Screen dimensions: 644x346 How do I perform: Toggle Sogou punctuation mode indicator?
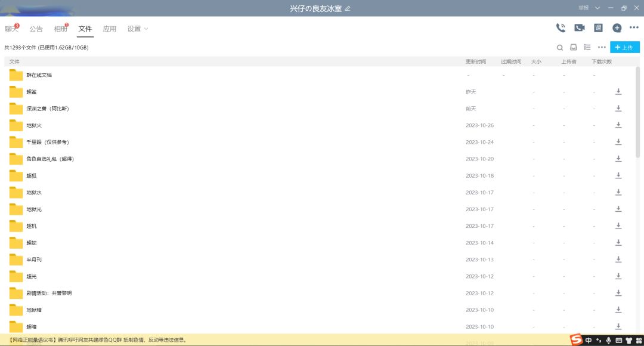tap(599, 340)
